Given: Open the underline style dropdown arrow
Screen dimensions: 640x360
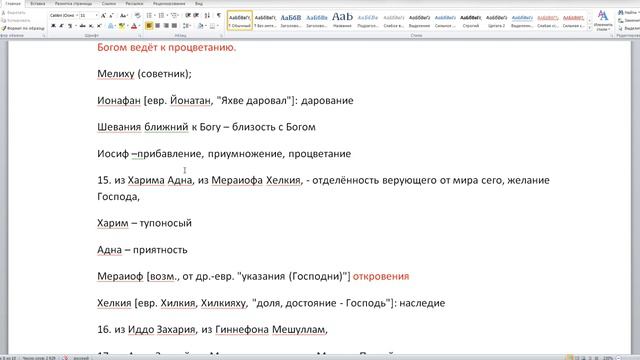Looking at the screenshot, I should (x=76, y=26).
